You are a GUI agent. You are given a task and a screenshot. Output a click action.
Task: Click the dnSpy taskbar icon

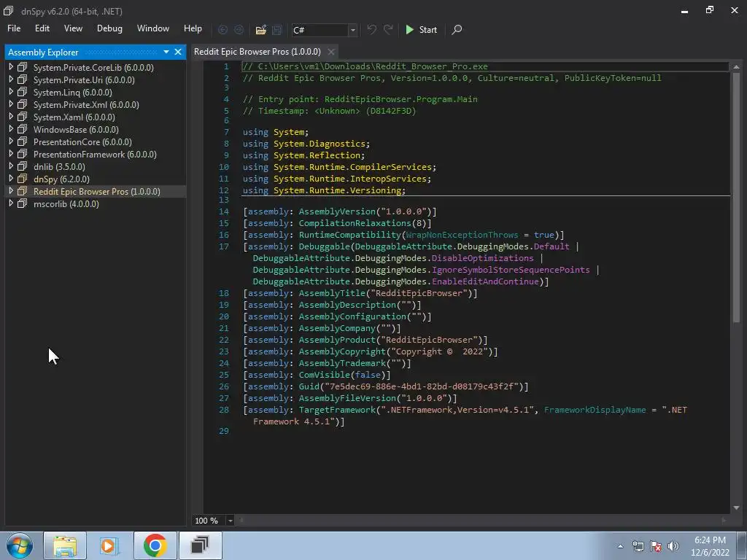200,545
